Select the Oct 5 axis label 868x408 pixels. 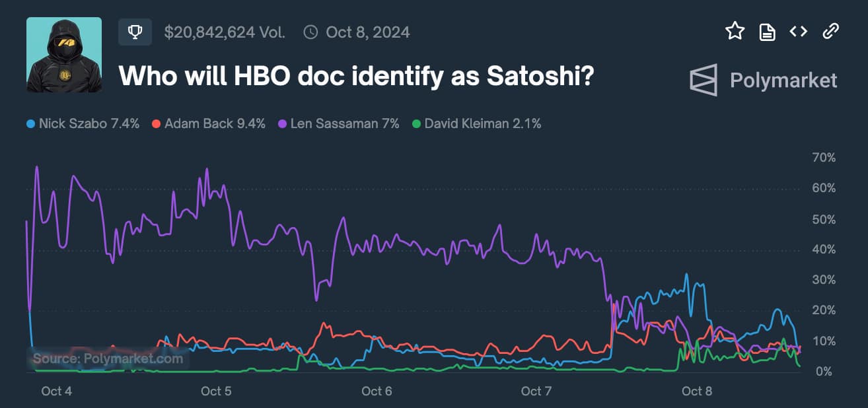(x=215, y=391)
